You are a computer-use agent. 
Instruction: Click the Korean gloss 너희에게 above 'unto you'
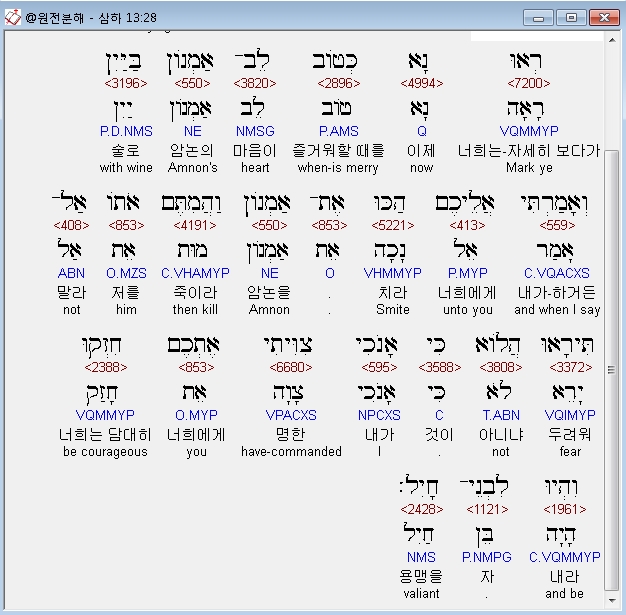(x=467, y=293)
